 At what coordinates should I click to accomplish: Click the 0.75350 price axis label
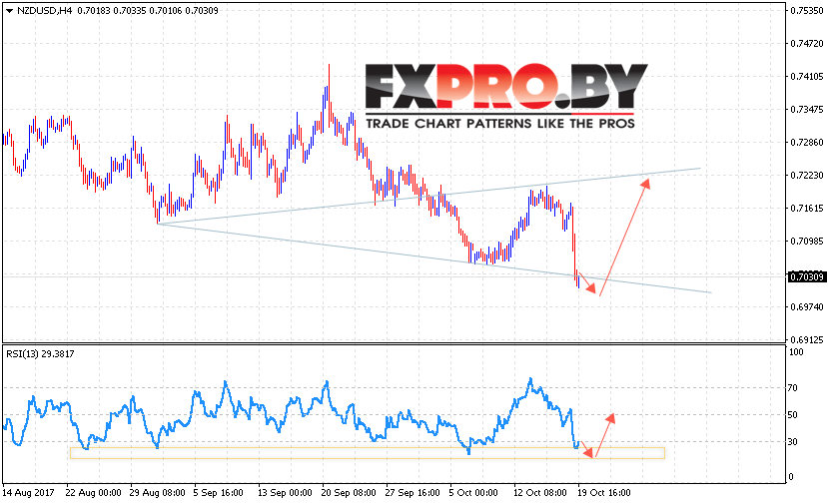806,11
